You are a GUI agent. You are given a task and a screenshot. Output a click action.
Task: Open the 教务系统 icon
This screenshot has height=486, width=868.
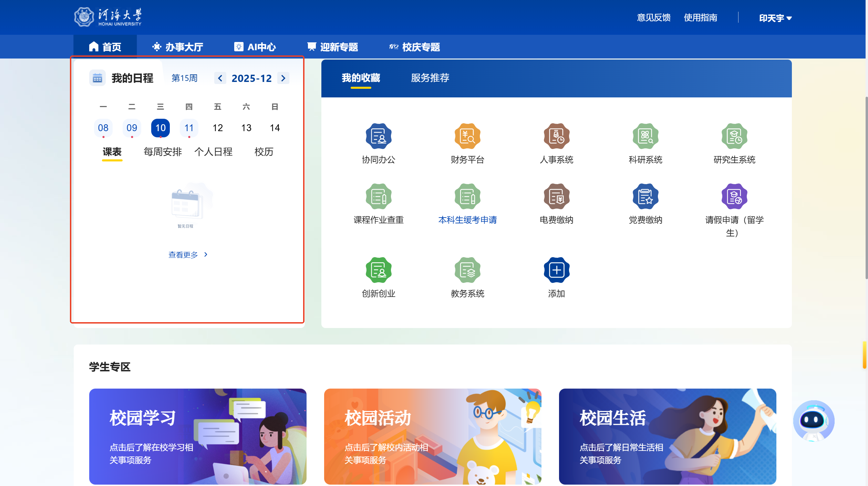pyautogui.click(x=467, y=270)
